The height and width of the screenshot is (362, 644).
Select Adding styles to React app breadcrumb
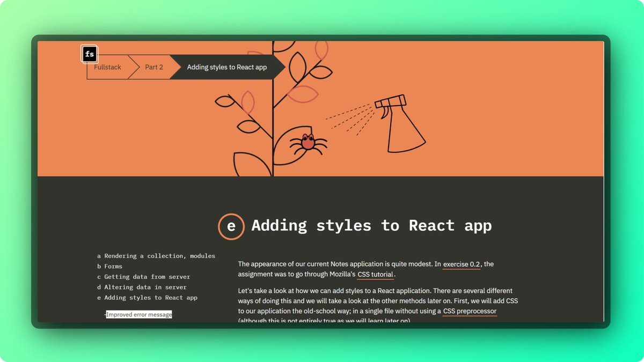click(227, 67)
